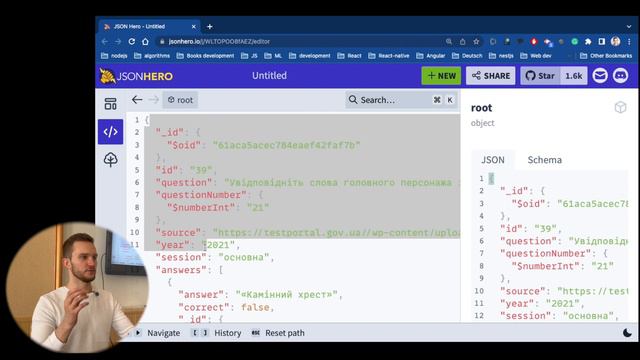
Task: Click the 3D cube icon beside root
Action: (x=620, y=107)
